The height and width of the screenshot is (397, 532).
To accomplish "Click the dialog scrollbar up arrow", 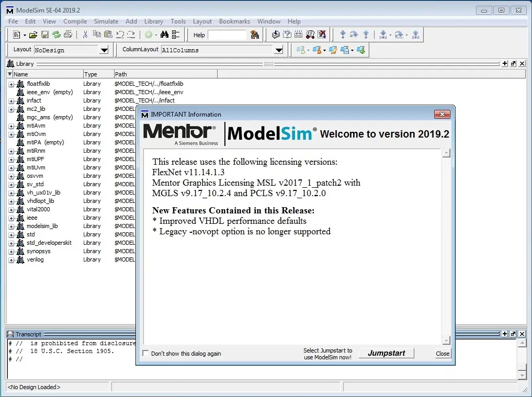I will (x=447, y=153).
